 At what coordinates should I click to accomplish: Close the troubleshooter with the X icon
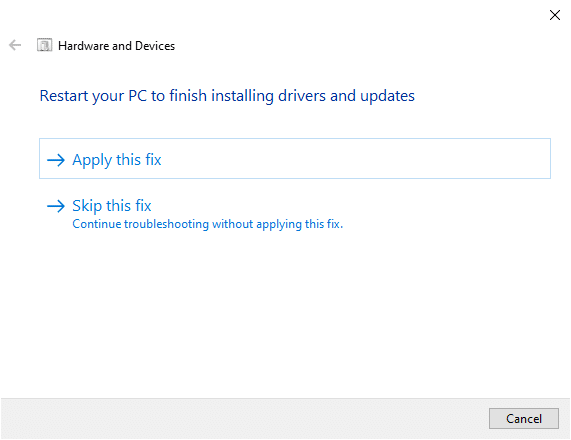555,15
